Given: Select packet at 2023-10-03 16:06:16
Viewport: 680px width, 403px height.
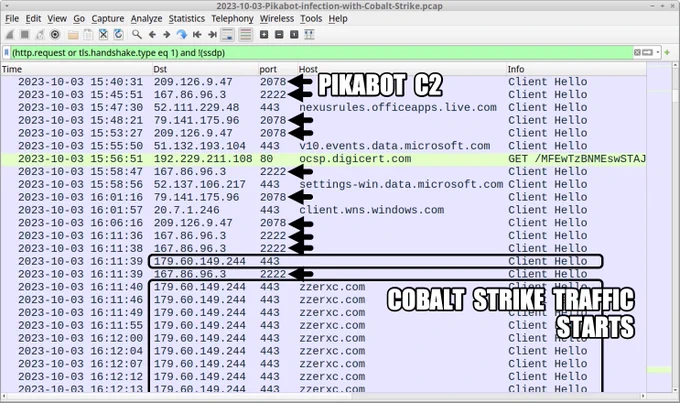Looking at the screenshot, I should click(x=324, y=223).
